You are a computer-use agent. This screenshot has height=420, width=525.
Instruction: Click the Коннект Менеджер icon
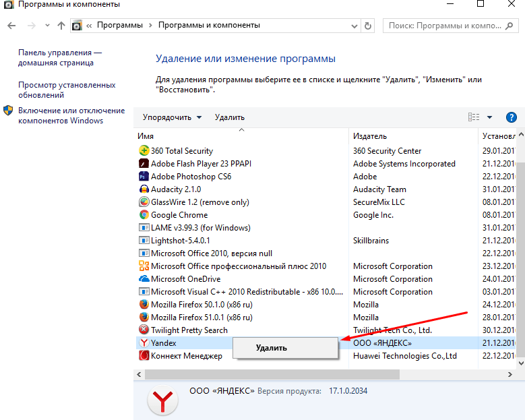click(144, 355)
